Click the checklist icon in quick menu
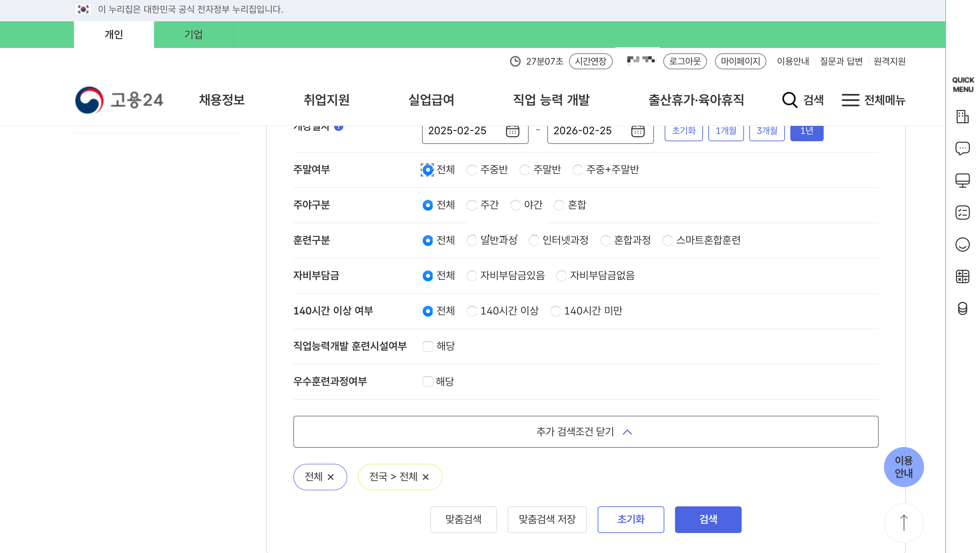This screenshot has height=553, width=980. 962,212
